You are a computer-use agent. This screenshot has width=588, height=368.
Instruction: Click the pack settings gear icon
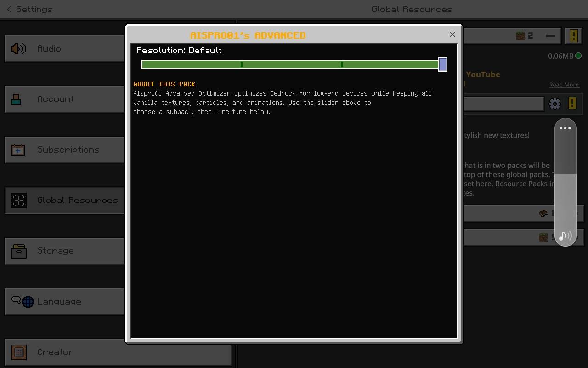[555, 103]
